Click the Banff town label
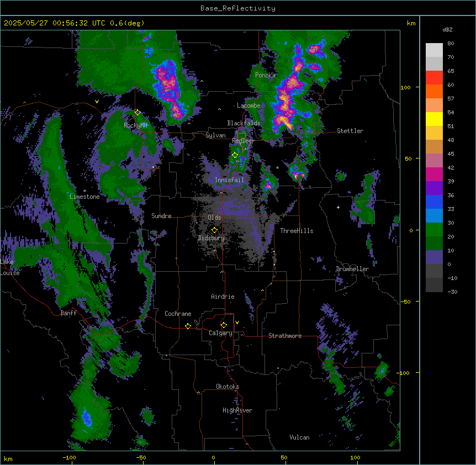The image size is (476, 465). coord(68,313)
